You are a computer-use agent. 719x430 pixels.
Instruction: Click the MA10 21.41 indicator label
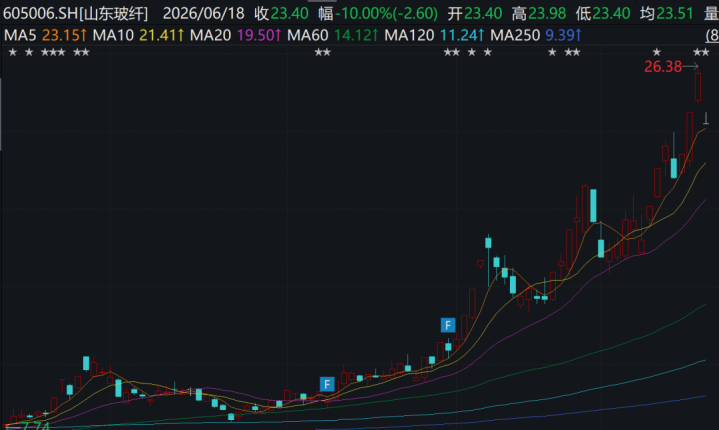(138, 35)
